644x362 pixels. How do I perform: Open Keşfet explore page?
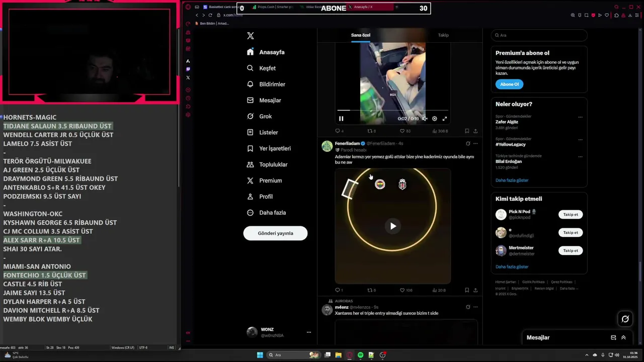click(x=261, y=68)
